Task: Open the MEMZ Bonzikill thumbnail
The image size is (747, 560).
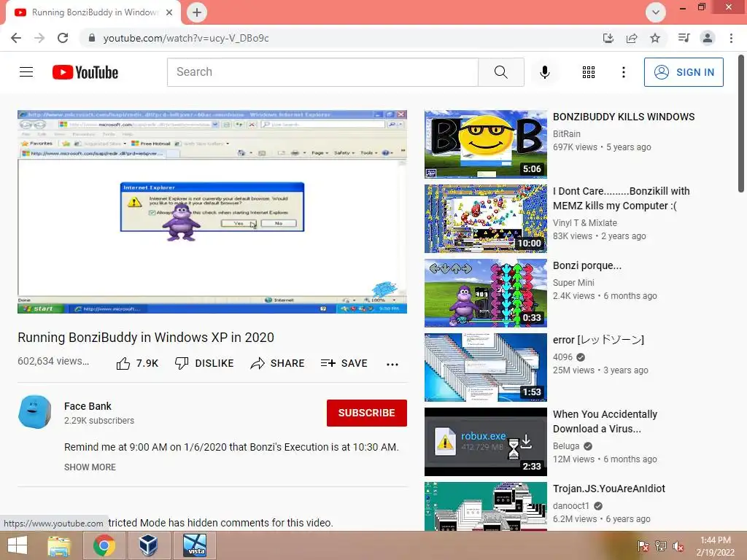Action: [x=485, y=219]
